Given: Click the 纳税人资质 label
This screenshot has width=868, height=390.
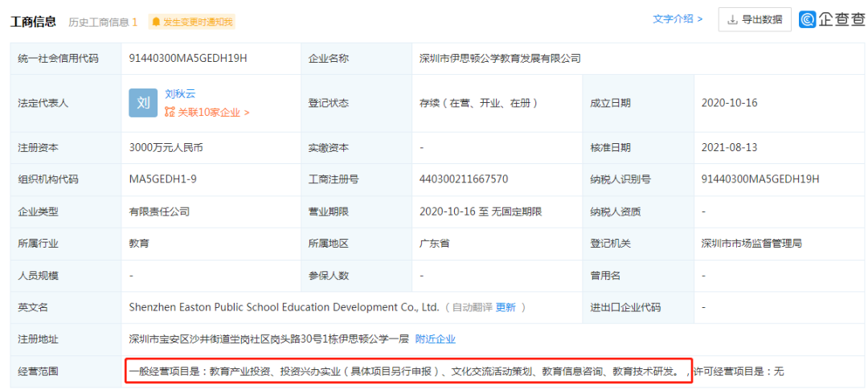Looking at the screenshot, I should [615, 211].
